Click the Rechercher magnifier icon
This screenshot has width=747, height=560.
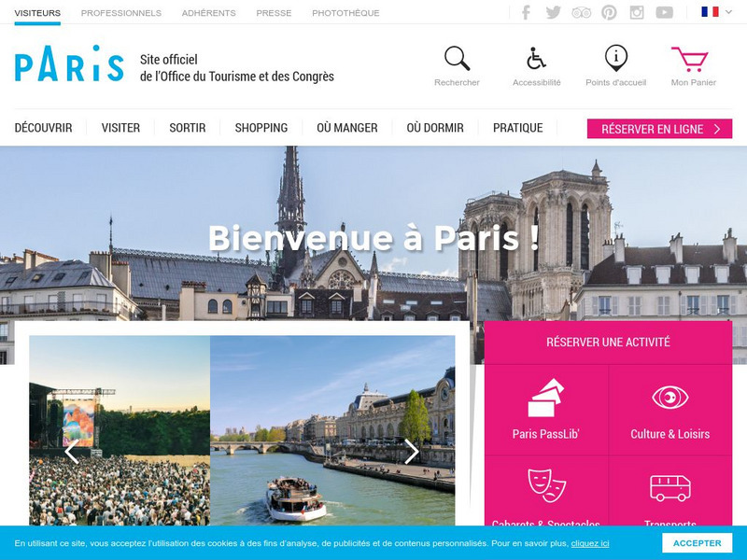pyautogui.click(x=457, y=58)
